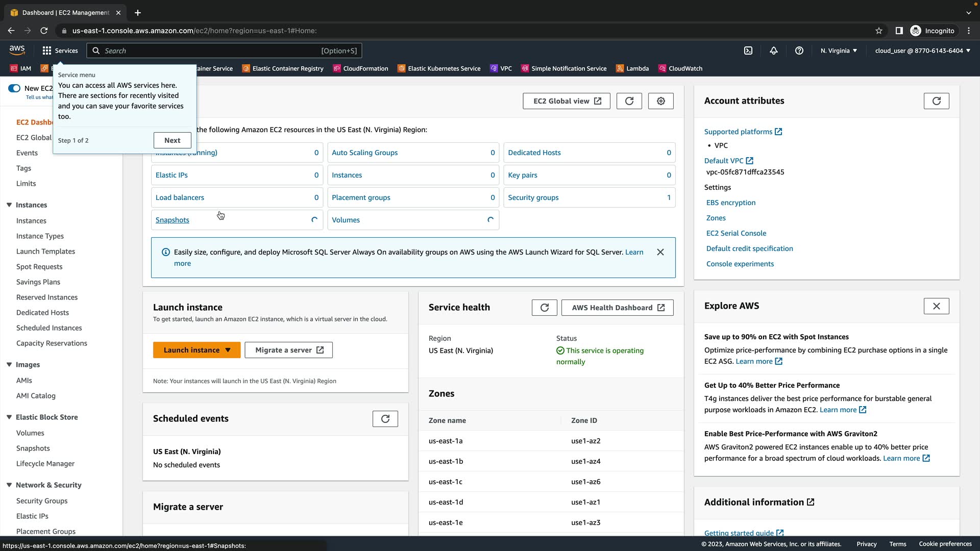Refresh the Service health panel

pyautogui.click(x=544, y=308)
